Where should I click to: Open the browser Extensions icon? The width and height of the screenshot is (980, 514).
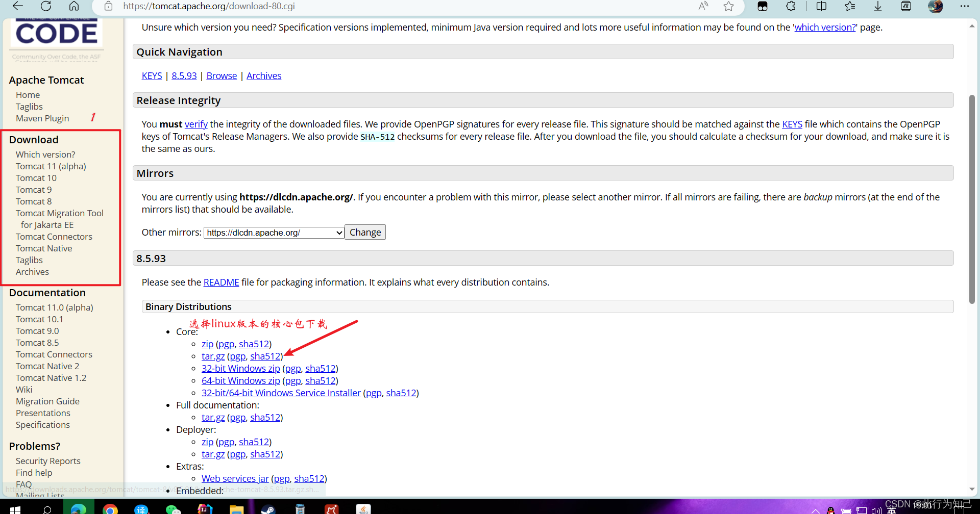click(x=791, y=7)
